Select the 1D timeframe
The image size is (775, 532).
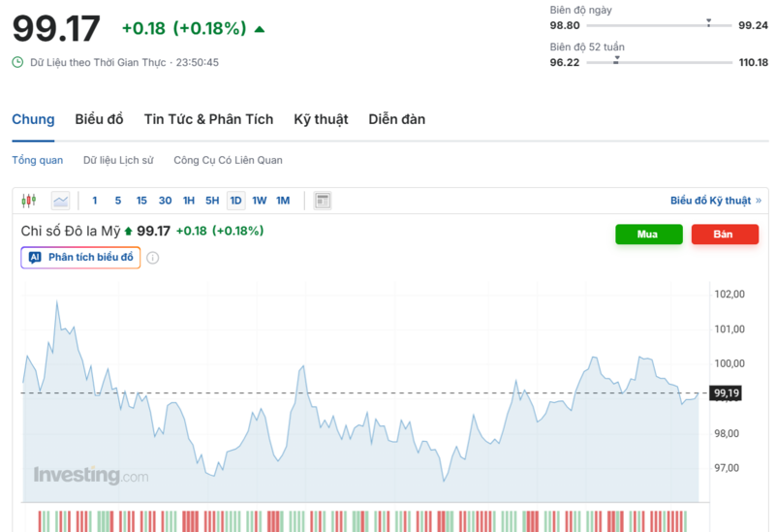click(235, 201)
